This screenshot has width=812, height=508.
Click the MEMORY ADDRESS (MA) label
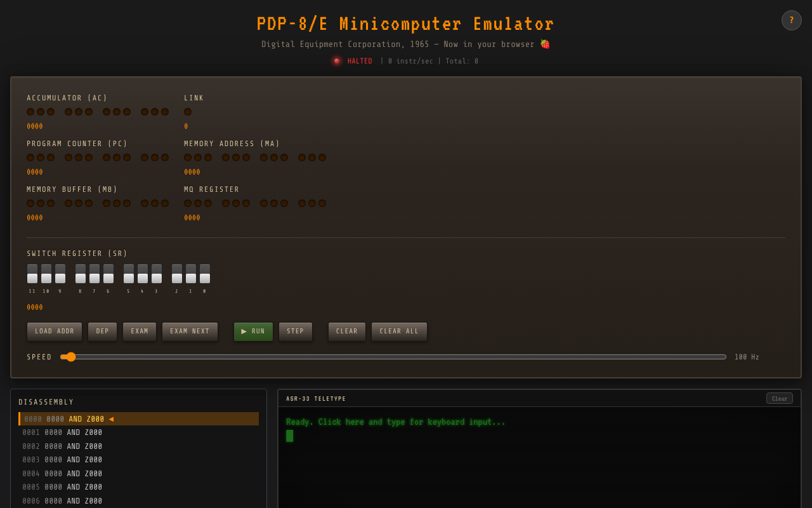point(232,144)
